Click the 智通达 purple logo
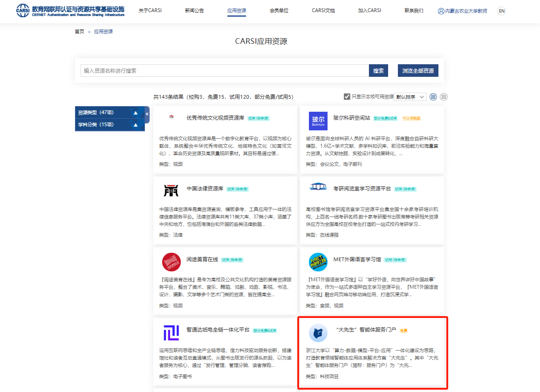The height and width of the screenshot is (392, 540). point(171,333)
